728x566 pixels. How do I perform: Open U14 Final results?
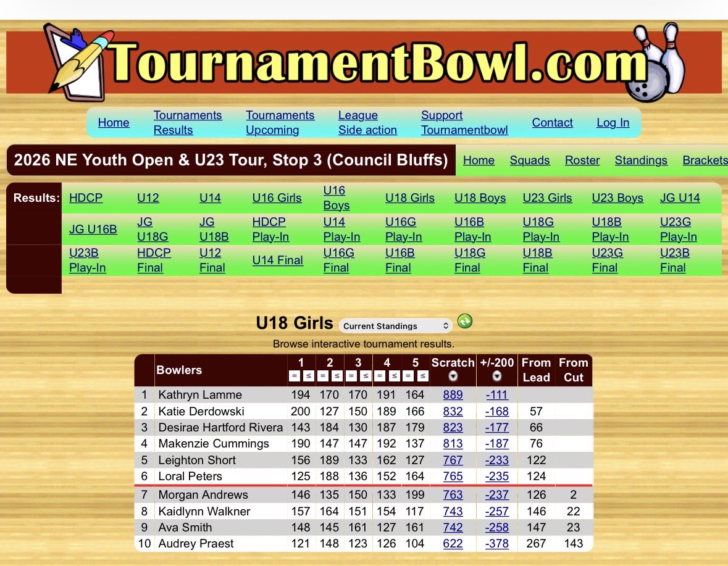click(x=278, y=260)
